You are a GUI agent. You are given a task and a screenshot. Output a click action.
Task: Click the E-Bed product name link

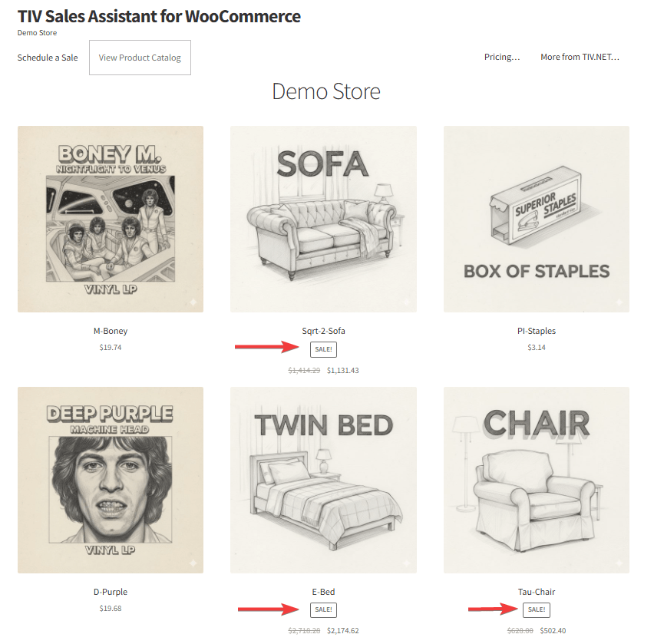[x=323, y=592]
